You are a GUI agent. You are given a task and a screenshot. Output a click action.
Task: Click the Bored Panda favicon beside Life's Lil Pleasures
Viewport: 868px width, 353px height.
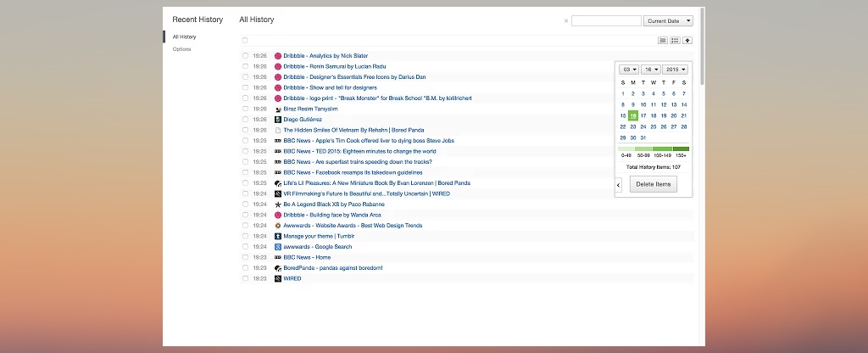278,183
